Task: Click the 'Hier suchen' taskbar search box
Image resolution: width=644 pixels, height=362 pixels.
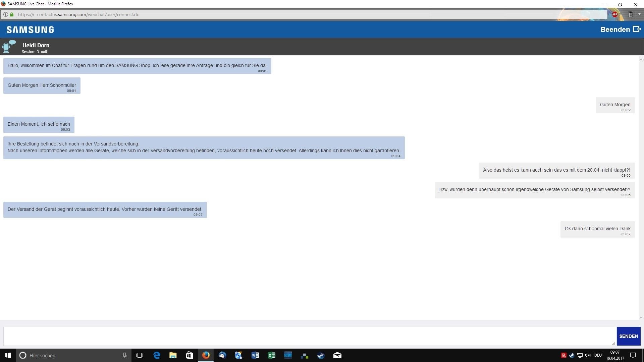Action: pos(74,355)
